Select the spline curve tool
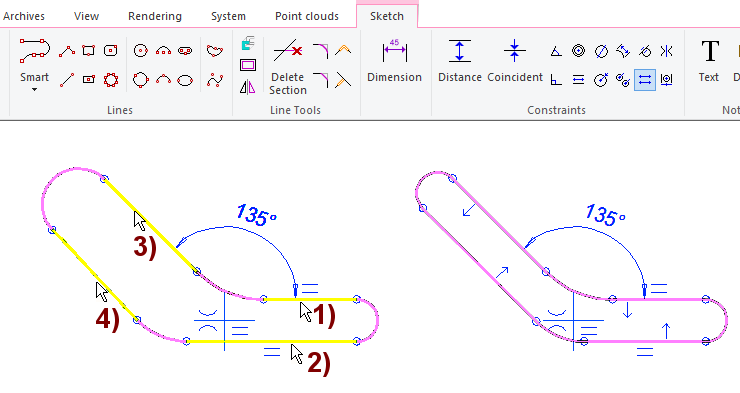 point(215,80)
